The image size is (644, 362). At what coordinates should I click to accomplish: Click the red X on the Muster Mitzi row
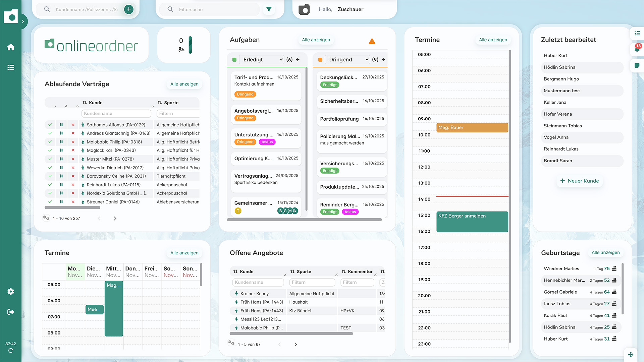(x=73, y=159)
